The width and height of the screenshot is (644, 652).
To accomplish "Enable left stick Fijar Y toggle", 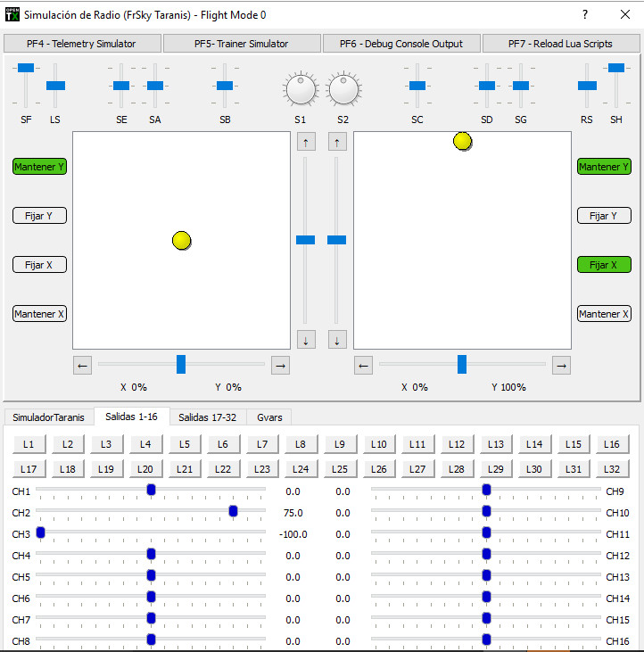I will [x=39, y=216].
